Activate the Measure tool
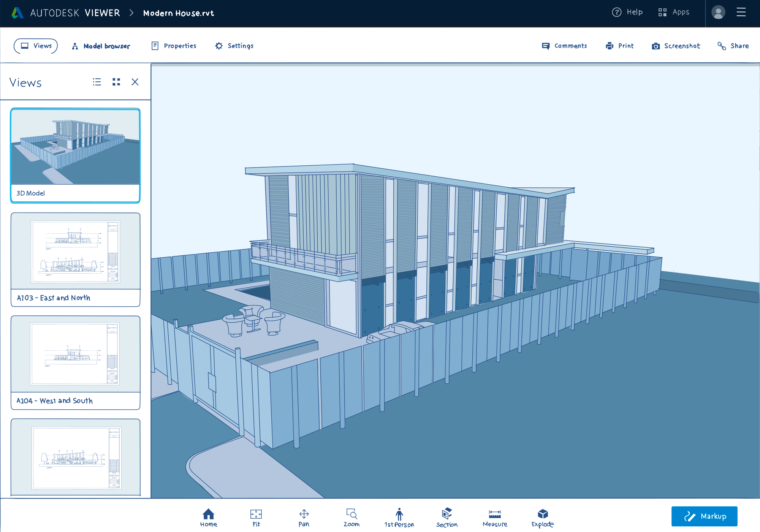Screen dimensions: 760x532 pos(495,518)
